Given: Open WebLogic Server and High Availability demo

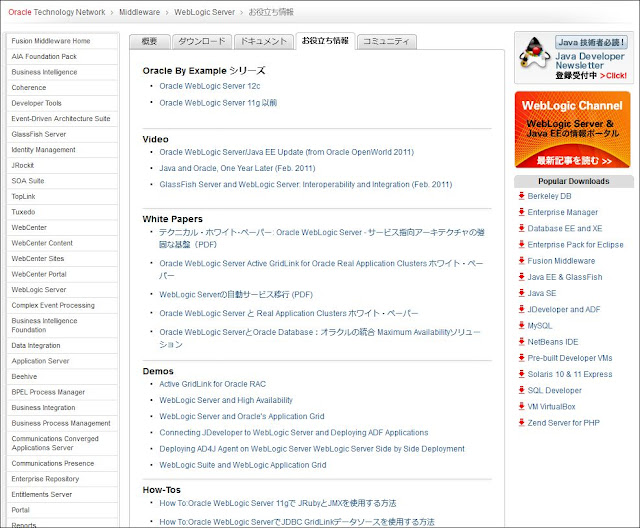Looking at the screenshot, I should pos(226,400).
